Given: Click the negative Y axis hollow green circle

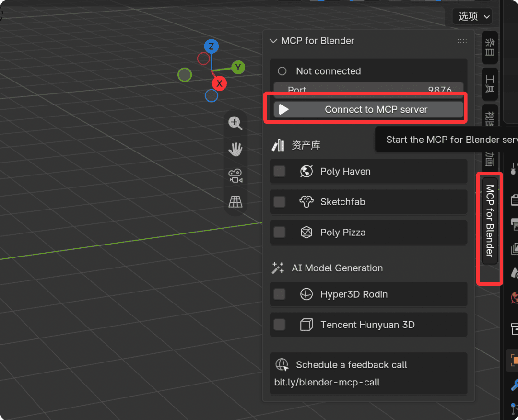Looking at the screenshot, I should 185,75.
